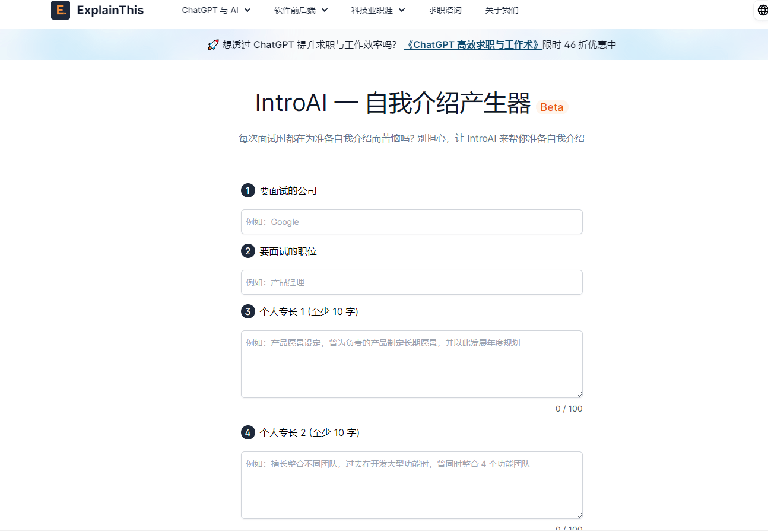Click the 要面试的公司 input field
768x532 pixels.
click(x=411, y=221)
